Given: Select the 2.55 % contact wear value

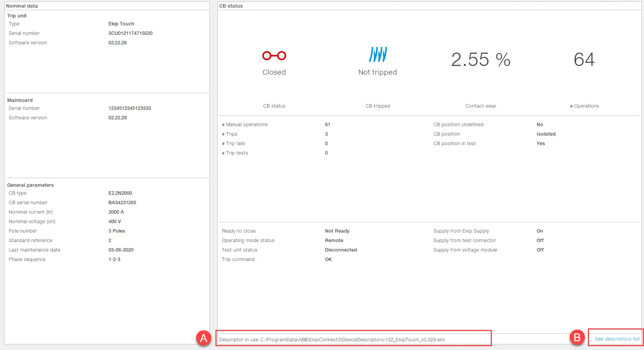Looking at the screenshot, I should tap(481, 60).
